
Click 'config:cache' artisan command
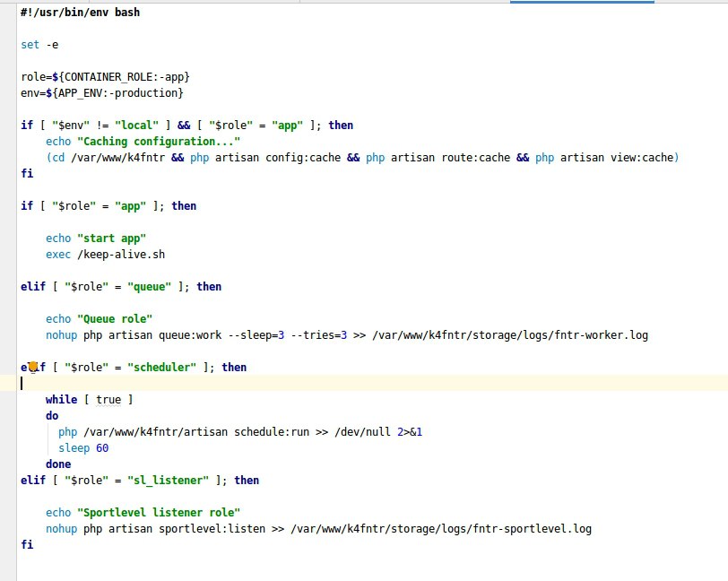click(303, 158)
